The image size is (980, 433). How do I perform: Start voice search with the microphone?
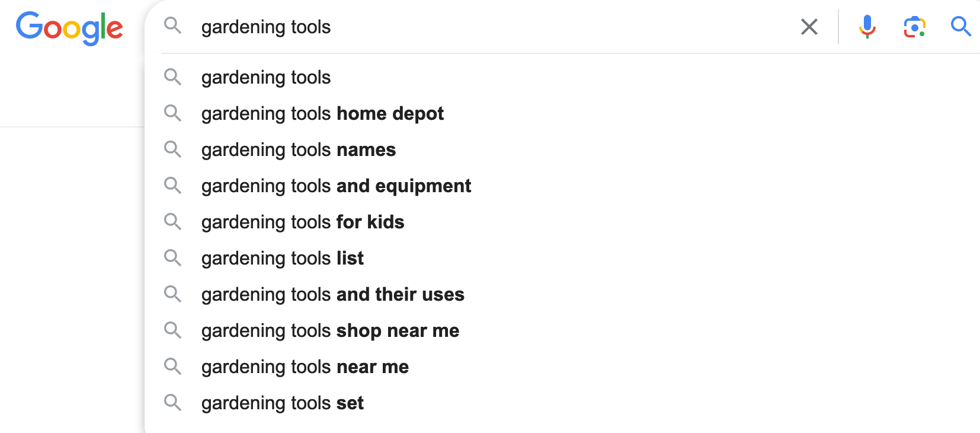click(x=867, y=27)
